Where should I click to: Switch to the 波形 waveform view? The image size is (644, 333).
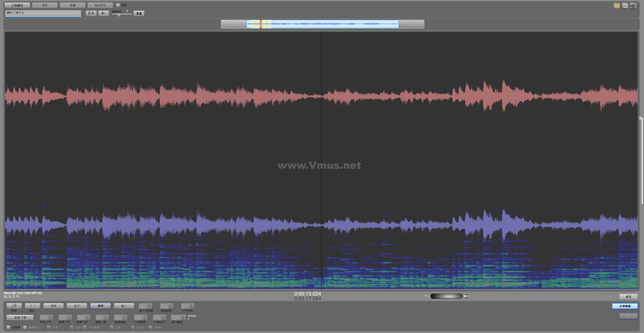45,5
